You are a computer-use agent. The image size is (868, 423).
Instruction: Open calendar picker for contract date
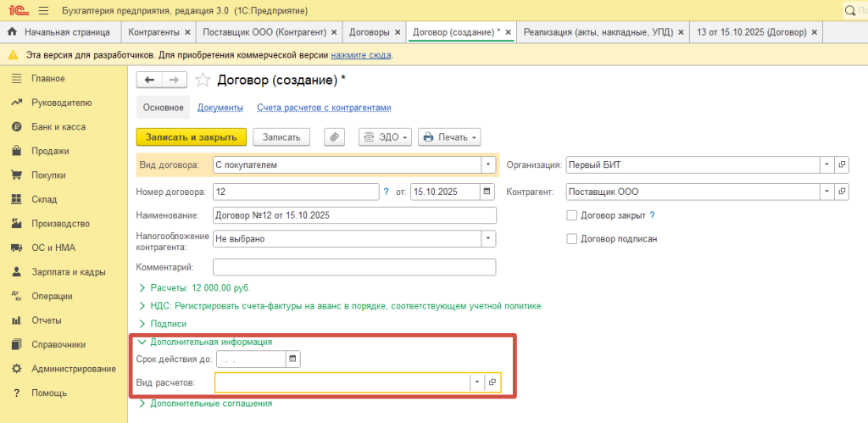487,192
